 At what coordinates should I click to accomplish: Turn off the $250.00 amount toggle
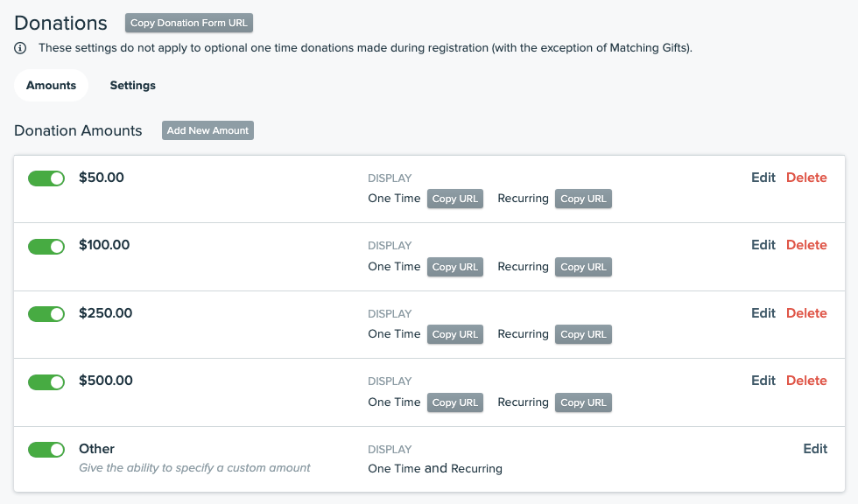46,314
